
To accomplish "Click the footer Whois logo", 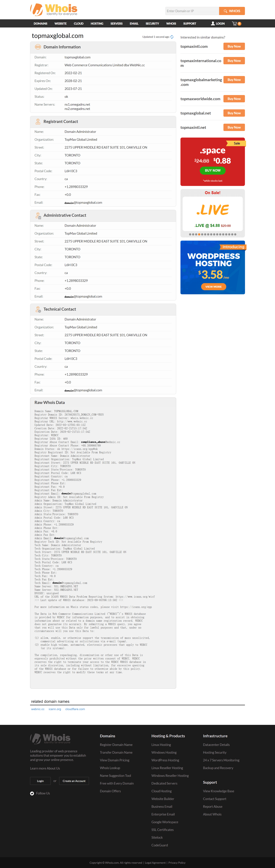I will pyautogui.click(x=50, y=739).
